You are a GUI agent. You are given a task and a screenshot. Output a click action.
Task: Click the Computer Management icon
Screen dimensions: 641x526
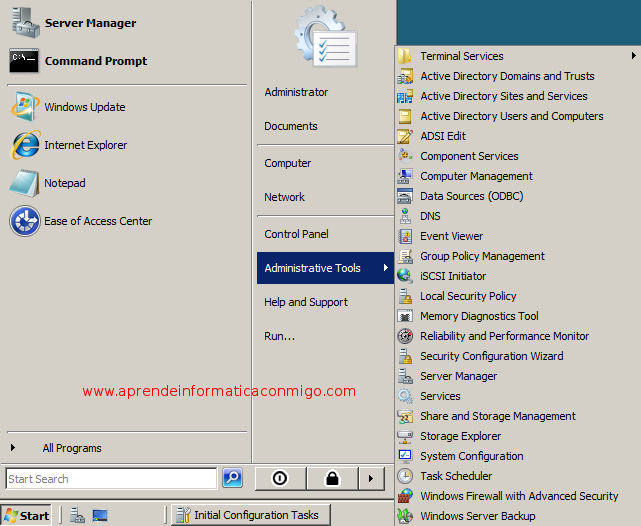(405, 176)
